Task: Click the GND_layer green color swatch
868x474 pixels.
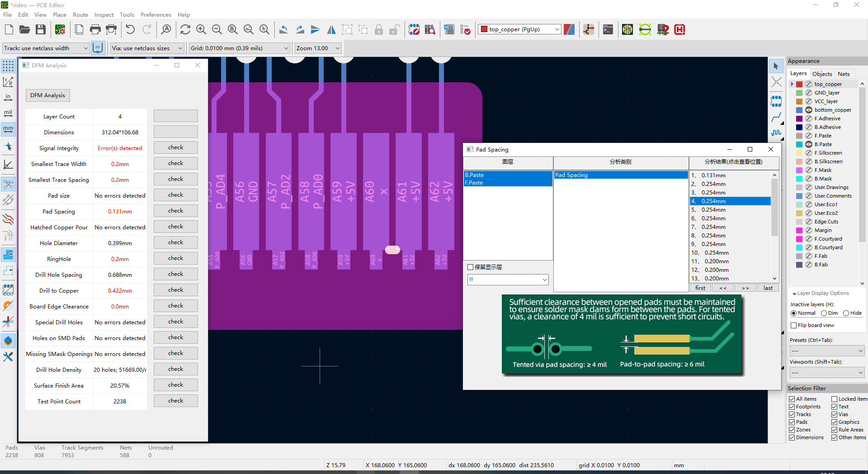Action: point(799,93)
